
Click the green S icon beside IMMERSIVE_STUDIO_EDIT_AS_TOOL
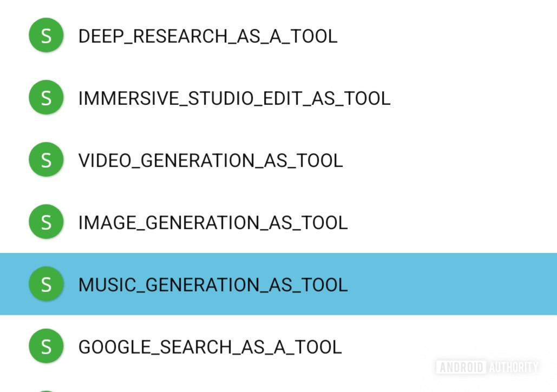(x=46, y=98)
